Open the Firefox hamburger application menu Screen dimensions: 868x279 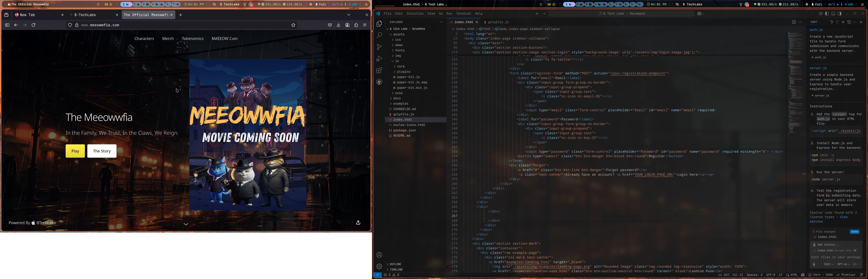(365, 25)
